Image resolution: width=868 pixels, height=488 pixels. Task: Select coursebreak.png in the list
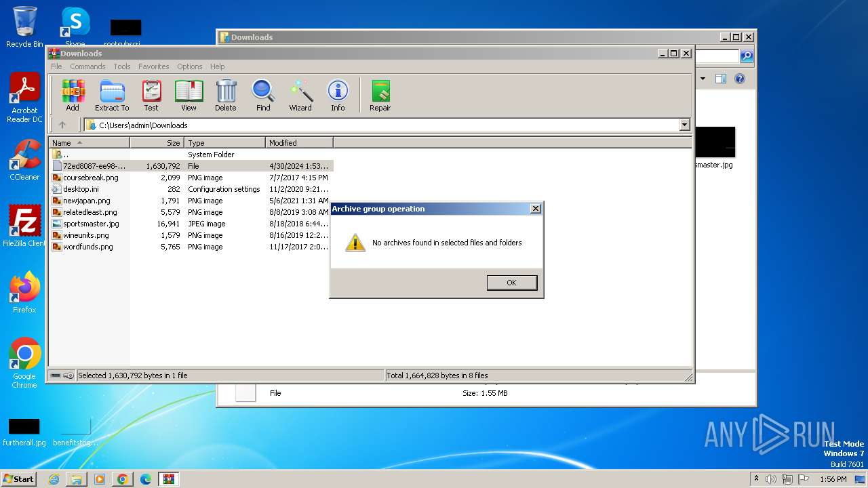(191, 178)
